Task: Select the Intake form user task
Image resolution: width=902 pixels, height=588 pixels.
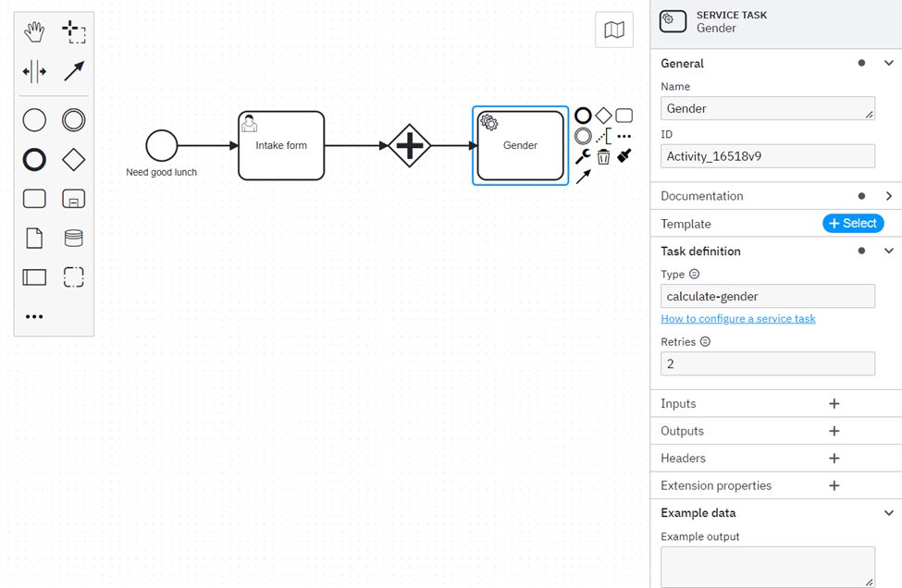Action: [281, 145]
